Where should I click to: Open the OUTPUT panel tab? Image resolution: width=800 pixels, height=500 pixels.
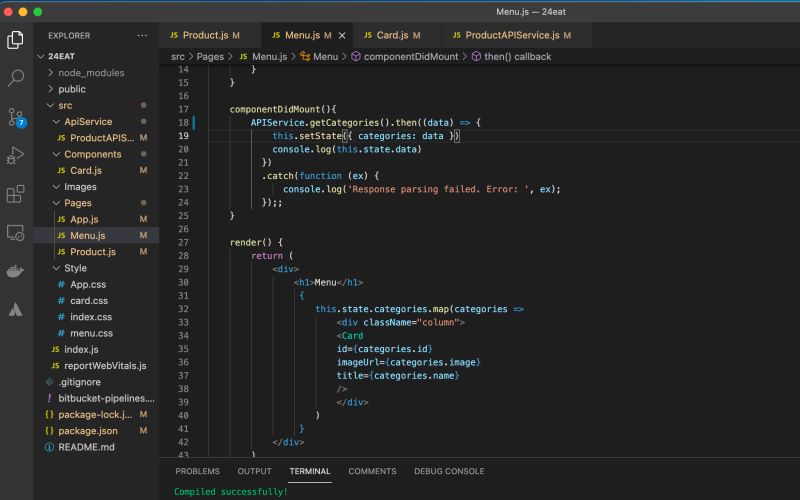[254, 471]
